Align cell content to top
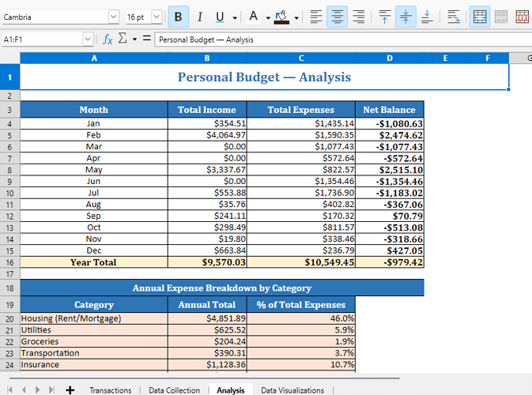 tap(384, 17)
